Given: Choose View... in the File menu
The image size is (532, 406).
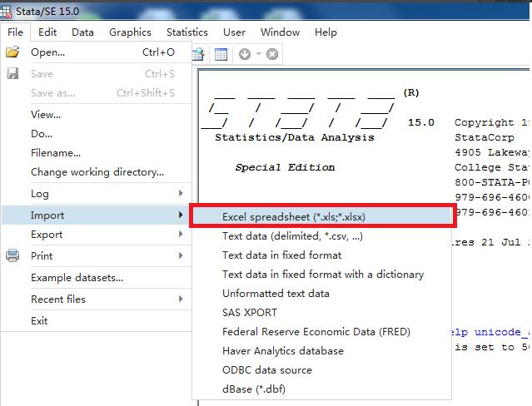Looking at the screenshot, I should (x=97, y=114).
